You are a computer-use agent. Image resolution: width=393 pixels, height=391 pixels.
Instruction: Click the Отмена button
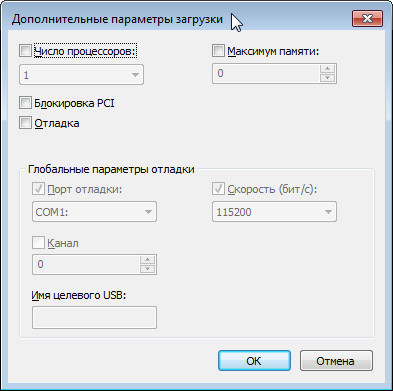pyautogui.click(x=336, y=361)
